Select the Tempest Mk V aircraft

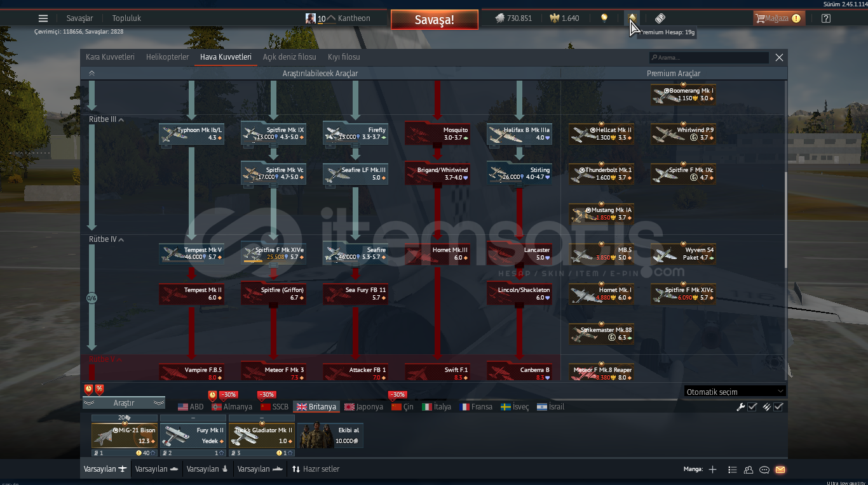coord(191,253)
